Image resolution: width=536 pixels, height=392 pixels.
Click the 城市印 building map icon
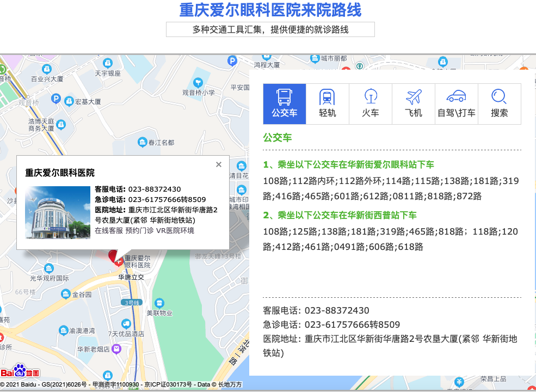click(242, 190)
